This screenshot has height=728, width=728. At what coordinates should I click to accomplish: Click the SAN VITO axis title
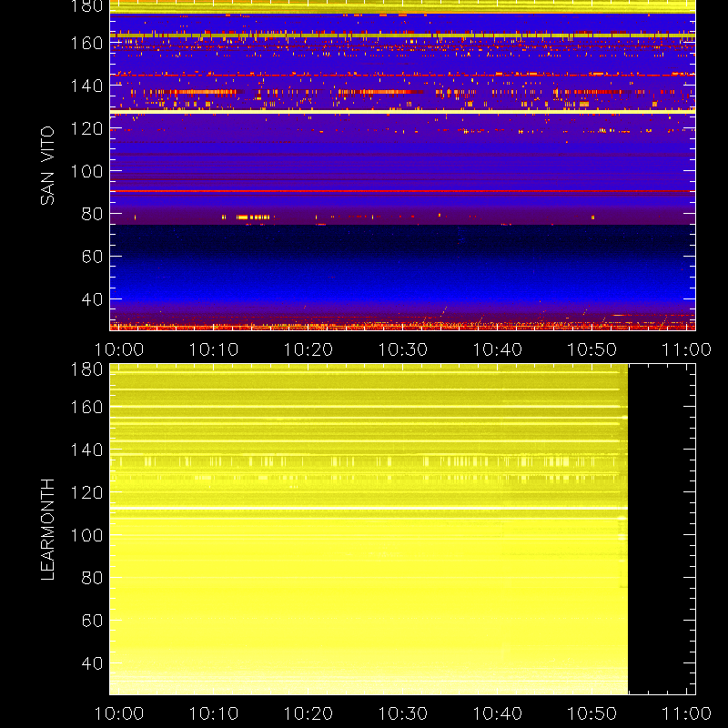pos(47,166)
